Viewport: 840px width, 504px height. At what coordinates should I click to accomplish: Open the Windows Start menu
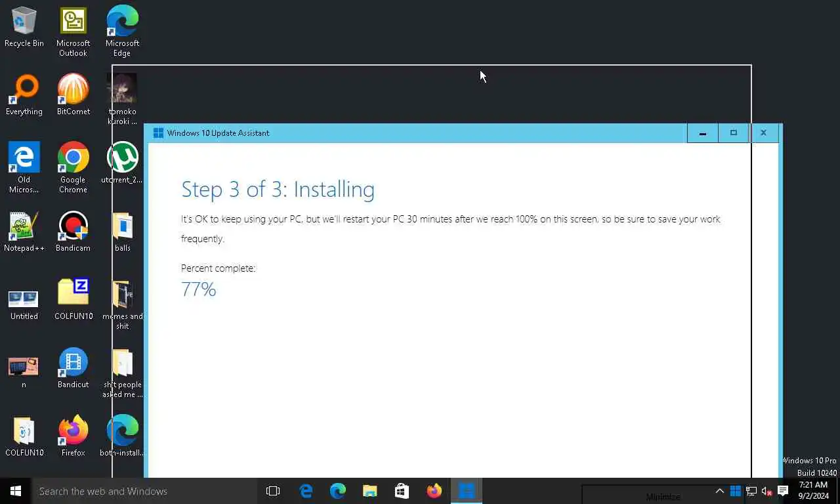[x=16, y=491]
